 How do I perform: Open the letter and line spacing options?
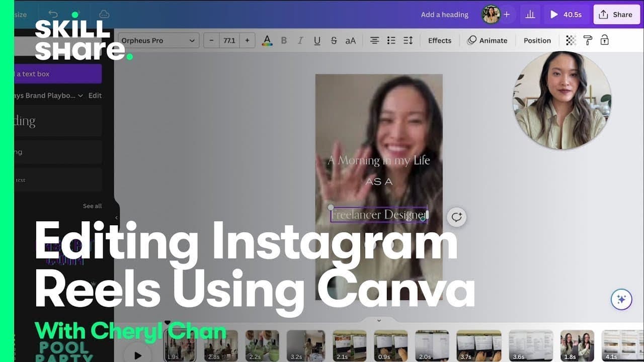point(408,41)
